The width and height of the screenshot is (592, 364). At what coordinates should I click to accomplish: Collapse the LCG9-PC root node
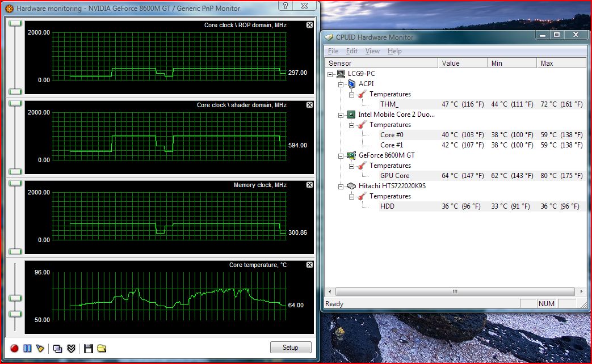pos(330,74)
